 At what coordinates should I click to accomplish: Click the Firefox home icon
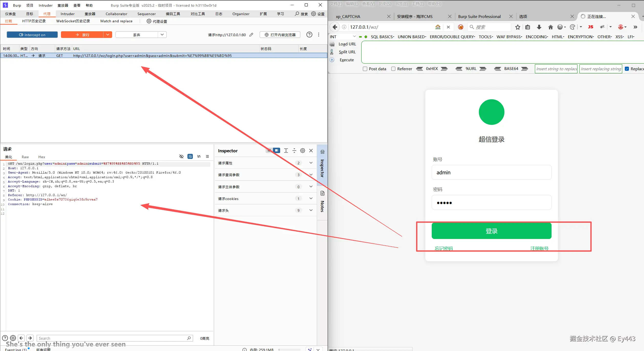coord(551,27)
